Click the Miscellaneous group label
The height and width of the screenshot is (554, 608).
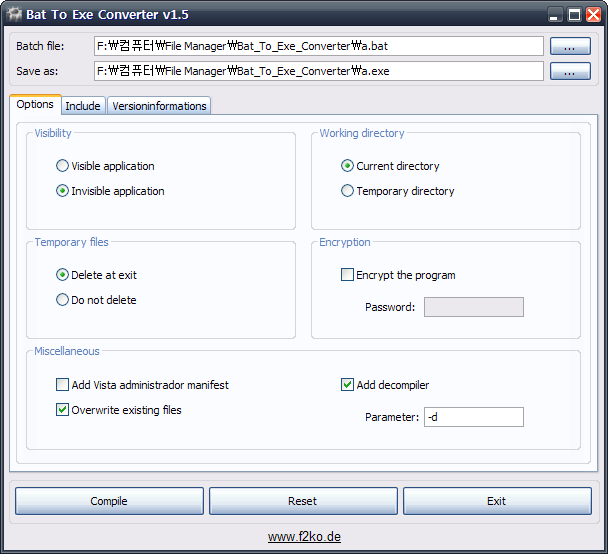[x=67, y=351]
